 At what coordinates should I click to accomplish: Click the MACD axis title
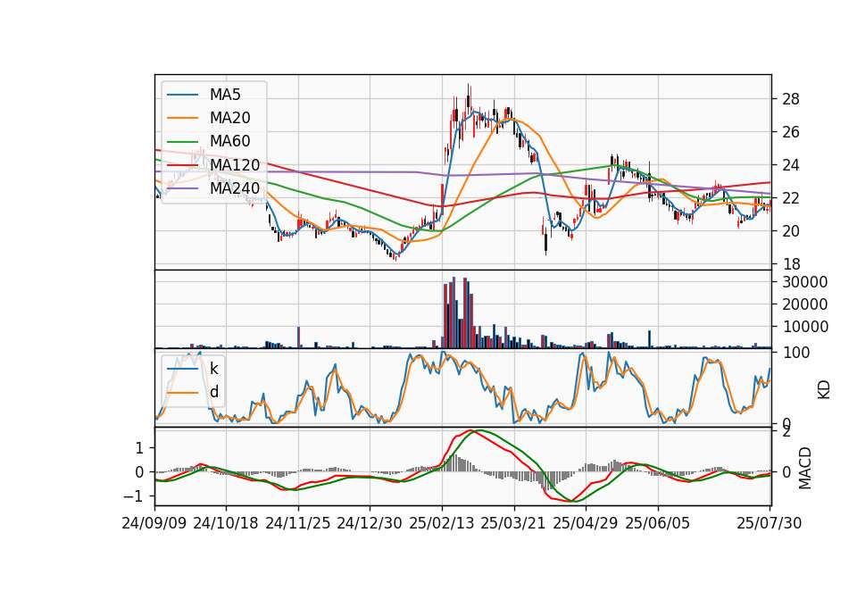pos(805,468)
